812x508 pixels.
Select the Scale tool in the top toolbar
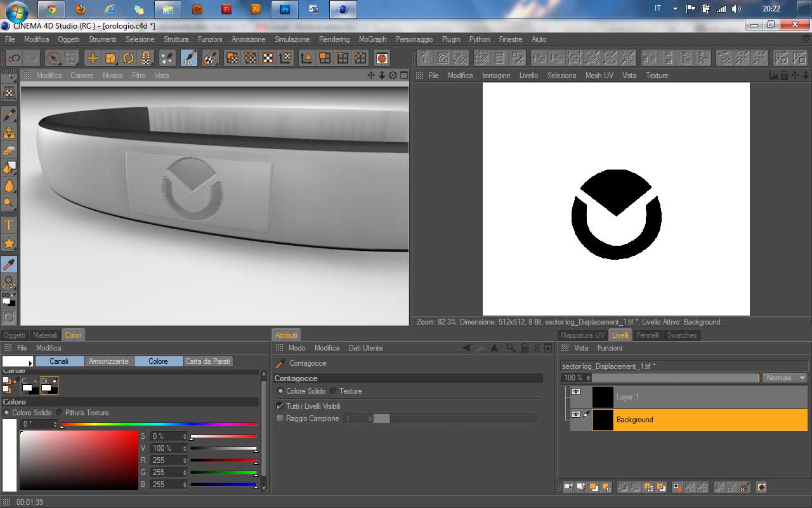pyautogui.click(x=110, y=58)
